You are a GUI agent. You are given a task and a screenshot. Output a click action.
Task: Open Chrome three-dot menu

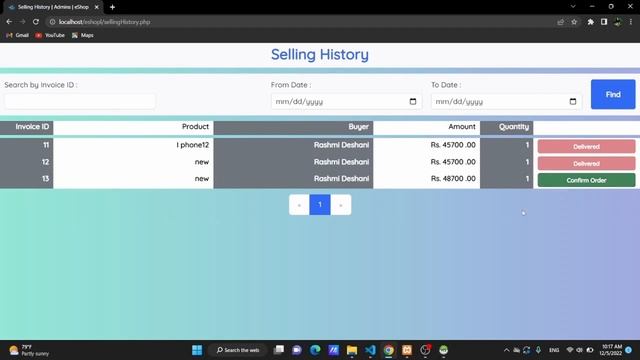pyautogui.click(x=631, y=22)
